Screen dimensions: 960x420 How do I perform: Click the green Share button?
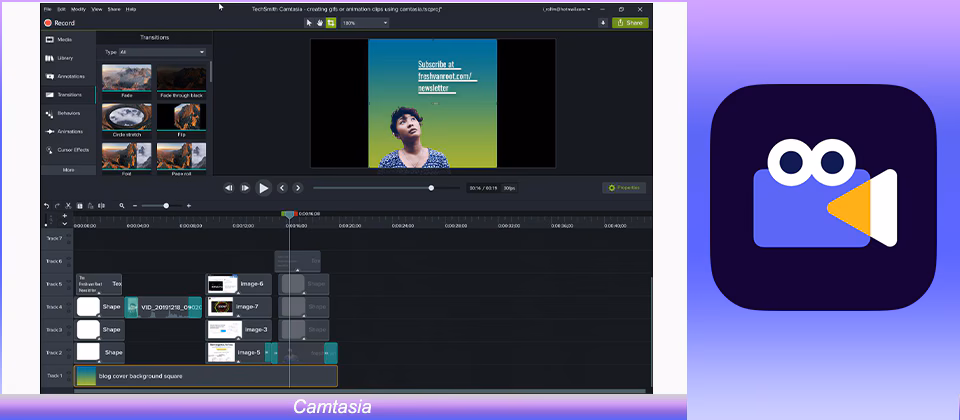(630, 23)
